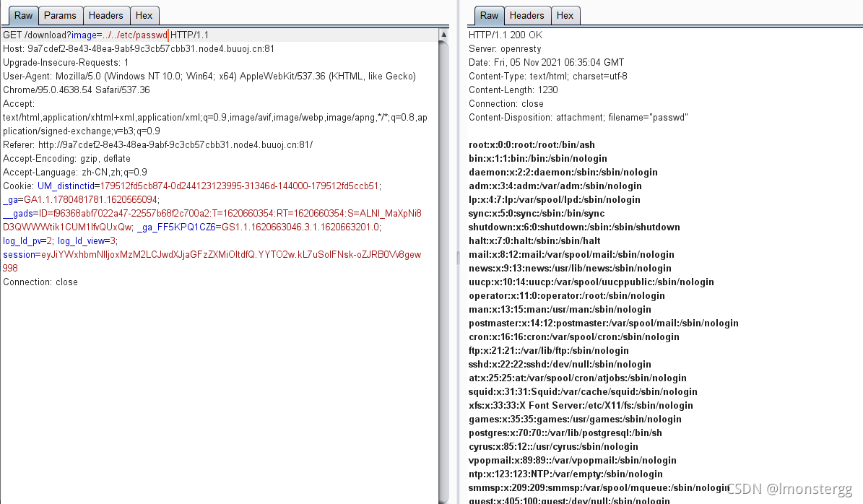Click the daemon:x:2:2 passwd entry

coord(563,173)
